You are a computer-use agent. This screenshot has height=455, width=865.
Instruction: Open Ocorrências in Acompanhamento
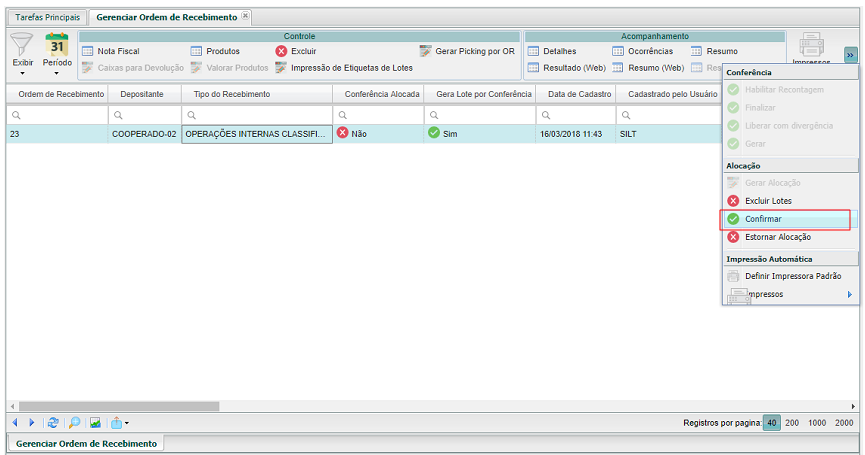(643, 51)
